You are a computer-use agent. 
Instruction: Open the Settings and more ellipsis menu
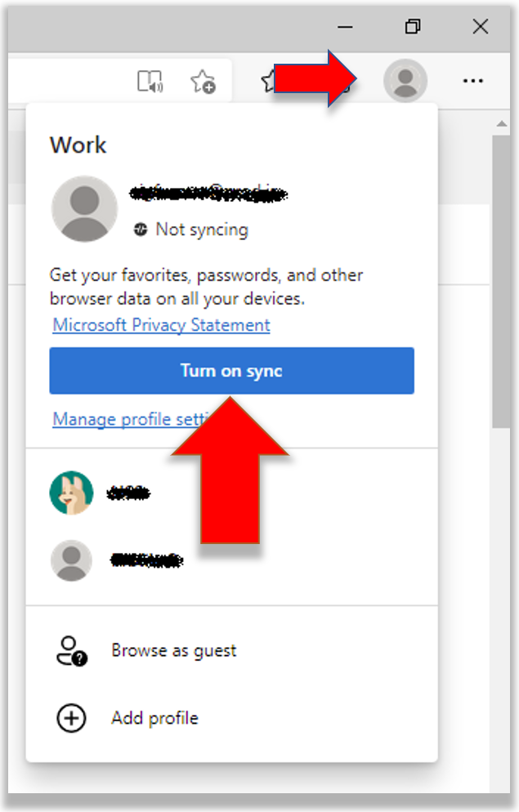tap(472, 81)
